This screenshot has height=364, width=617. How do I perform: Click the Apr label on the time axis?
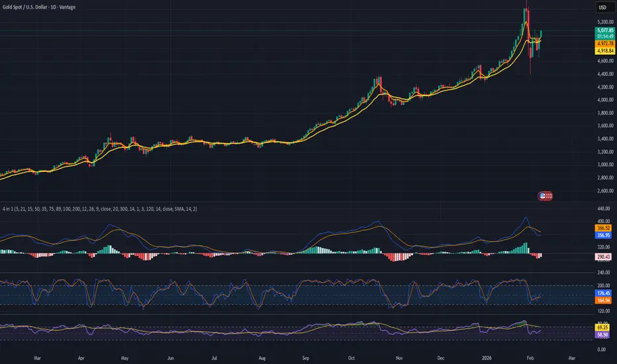pos(81,359)
